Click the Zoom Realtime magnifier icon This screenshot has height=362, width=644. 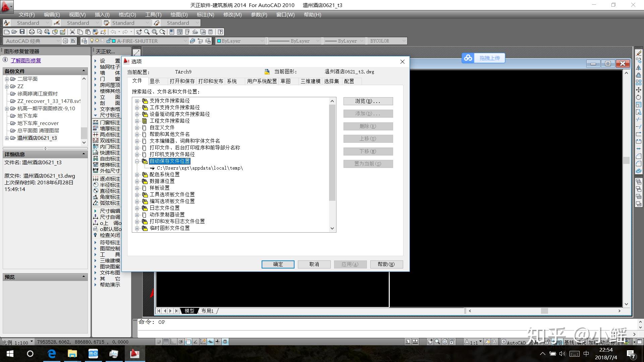pos(147,32)
